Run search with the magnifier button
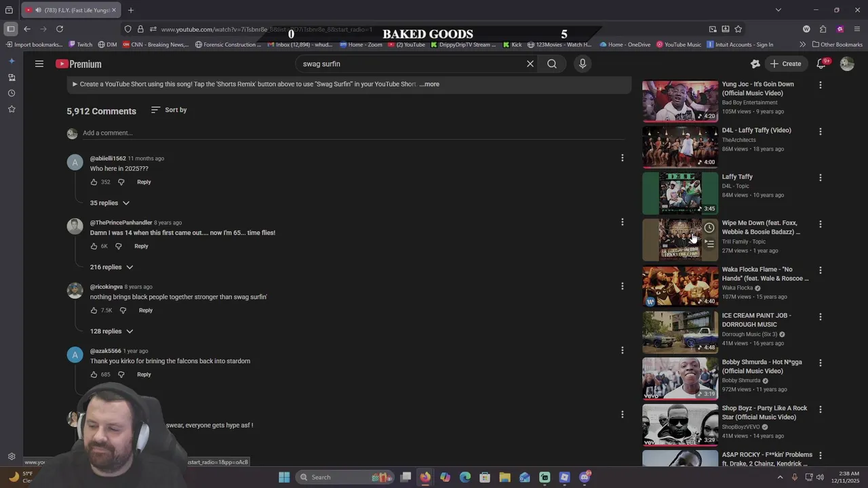Screen dimensions: 868x488 tap(552, 64)
